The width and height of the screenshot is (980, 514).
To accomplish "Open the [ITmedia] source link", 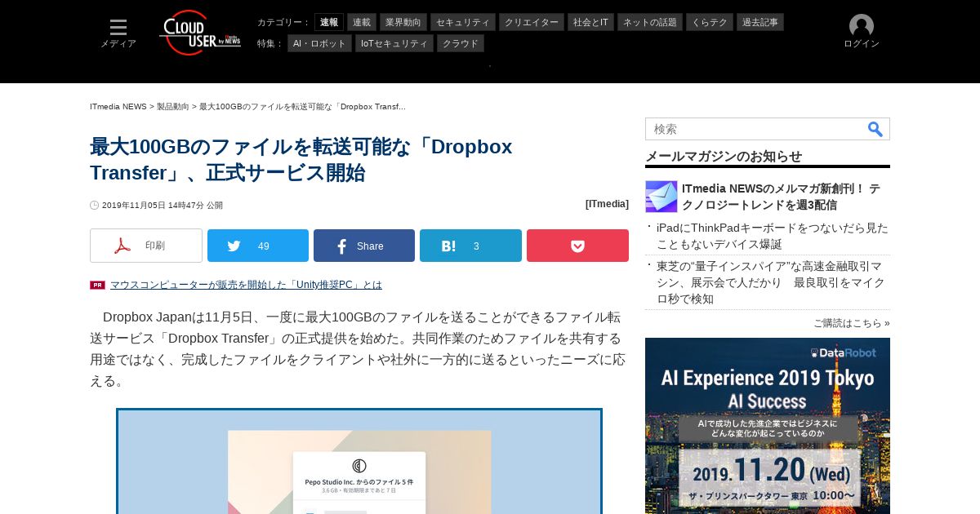I will tap(607, 204).
